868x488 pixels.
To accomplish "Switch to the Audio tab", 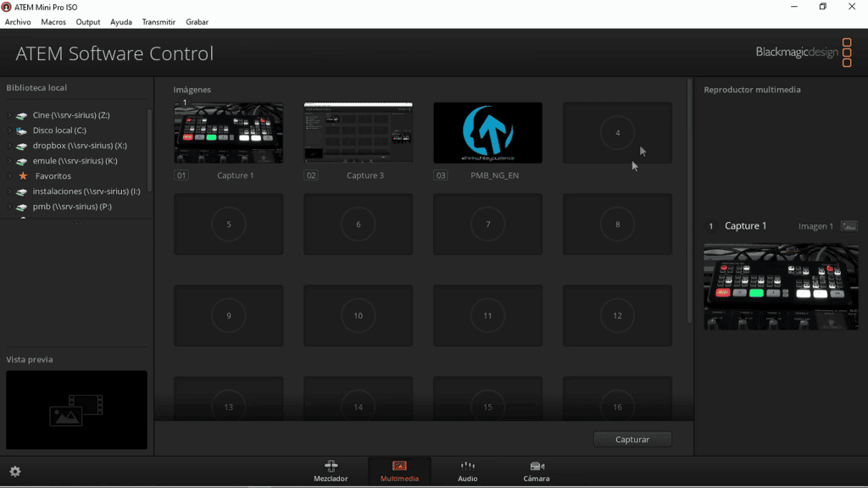I will click(468, 471).
